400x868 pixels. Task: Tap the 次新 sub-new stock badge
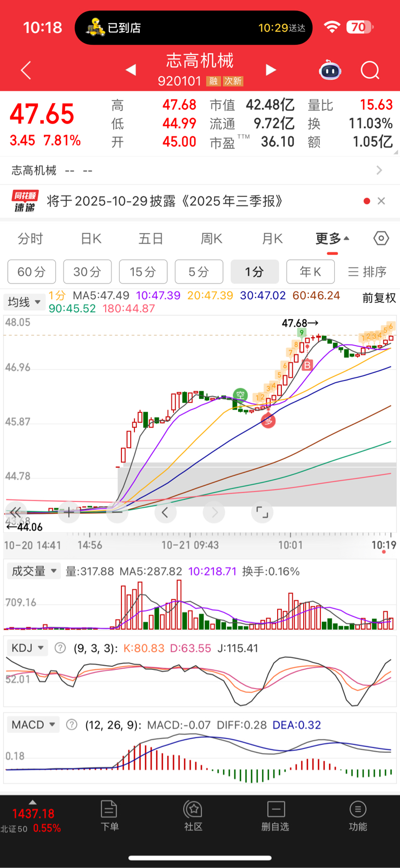[233, 81]
